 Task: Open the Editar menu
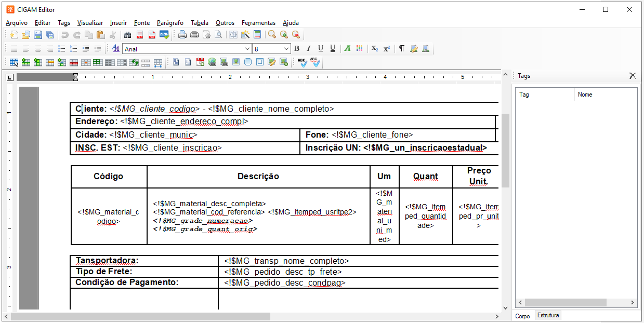[x=43, y=23]
